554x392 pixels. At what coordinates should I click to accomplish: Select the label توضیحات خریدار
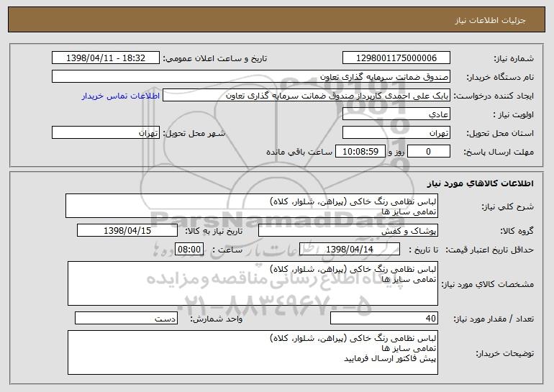point(505,352)
